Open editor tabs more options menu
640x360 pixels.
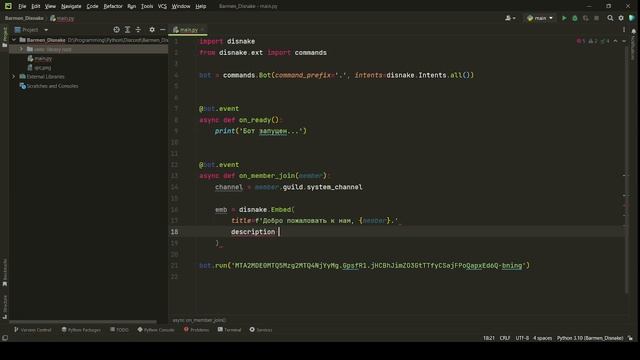[624, 30]
